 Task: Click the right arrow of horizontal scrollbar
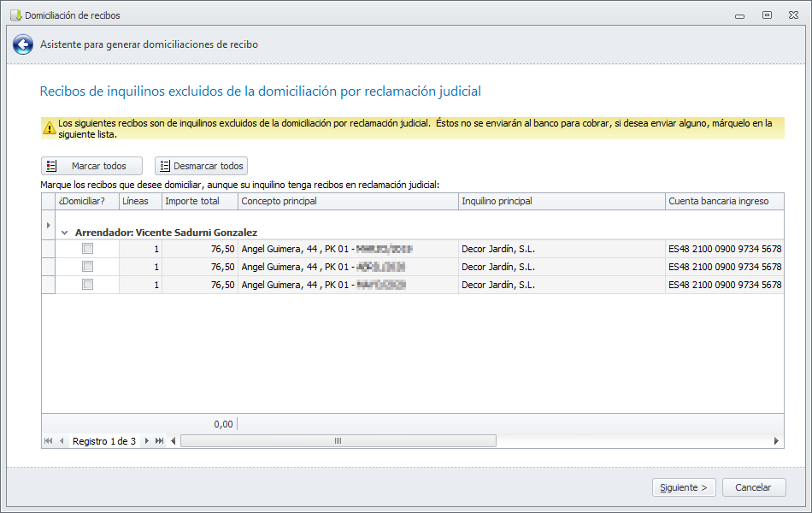(776, 441)
